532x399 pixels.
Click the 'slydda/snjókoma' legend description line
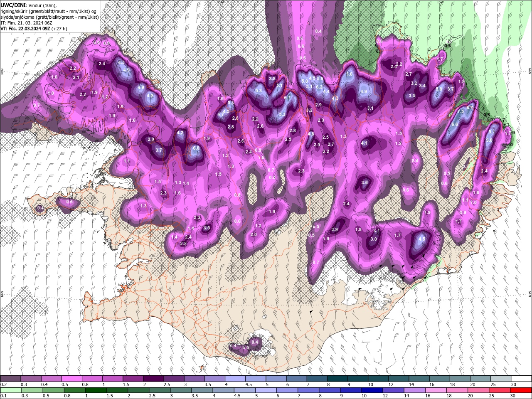coord(49,17)
